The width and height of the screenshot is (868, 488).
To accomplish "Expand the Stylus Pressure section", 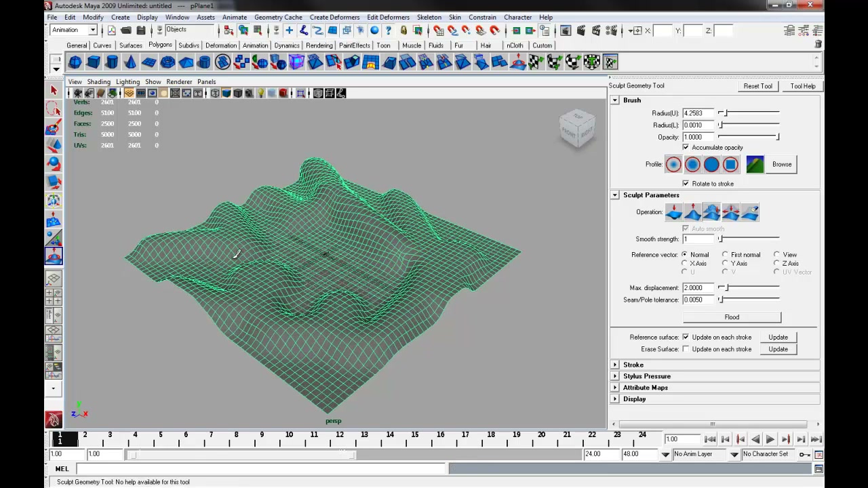I will tap(615, 376).
